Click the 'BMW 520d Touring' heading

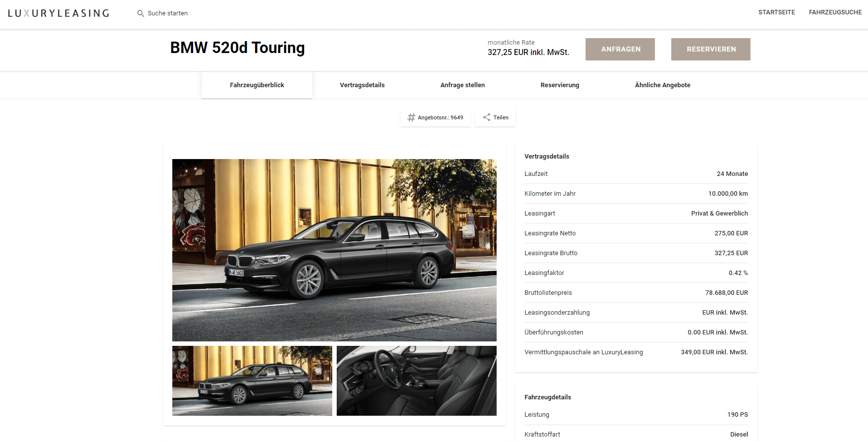click(238, 48)
